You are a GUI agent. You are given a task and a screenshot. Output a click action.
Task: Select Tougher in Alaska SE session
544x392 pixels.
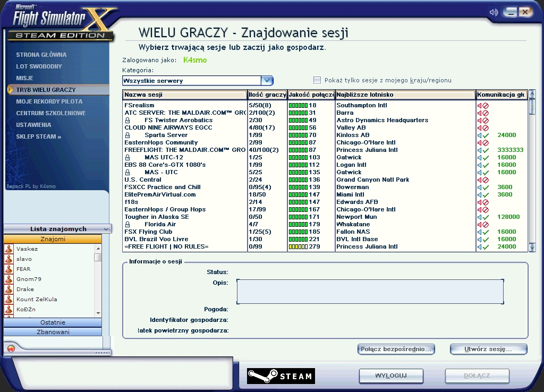[325, 217]
